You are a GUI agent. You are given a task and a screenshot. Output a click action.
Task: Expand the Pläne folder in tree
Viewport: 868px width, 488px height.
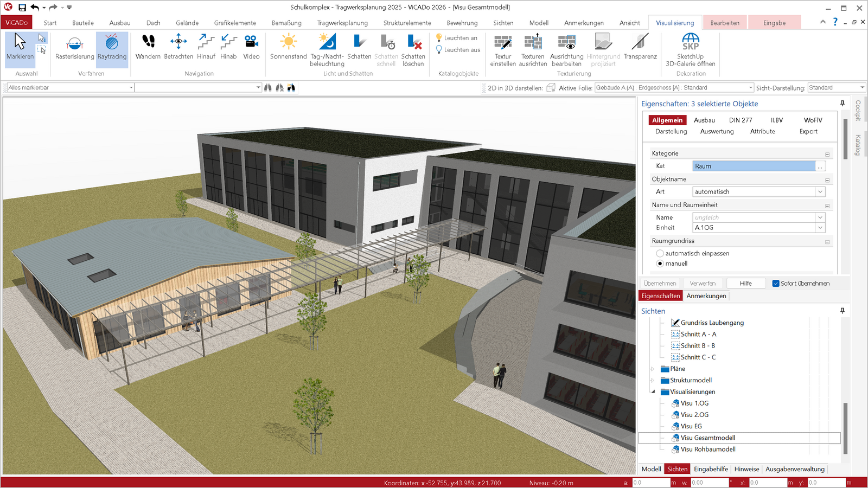(653, 369)
